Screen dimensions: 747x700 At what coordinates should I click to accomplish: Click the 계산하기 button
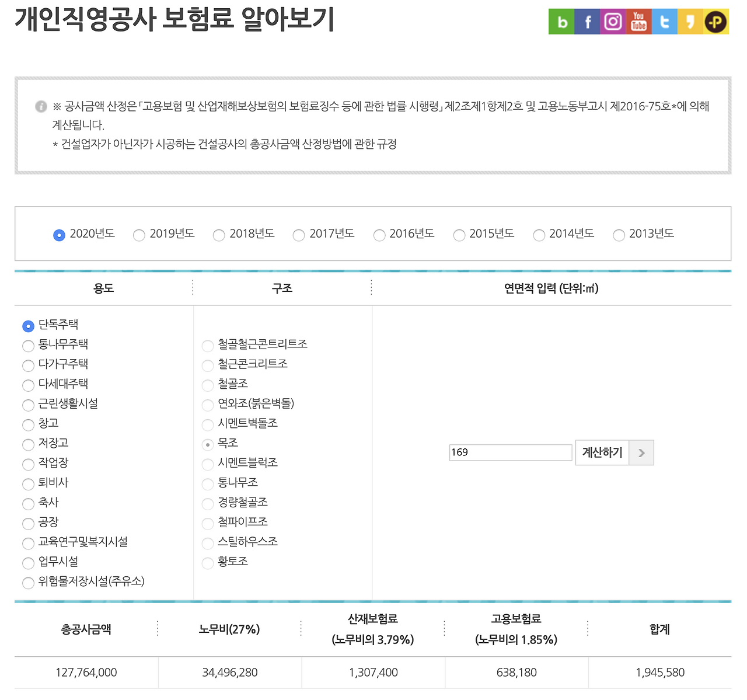[602, 452]
